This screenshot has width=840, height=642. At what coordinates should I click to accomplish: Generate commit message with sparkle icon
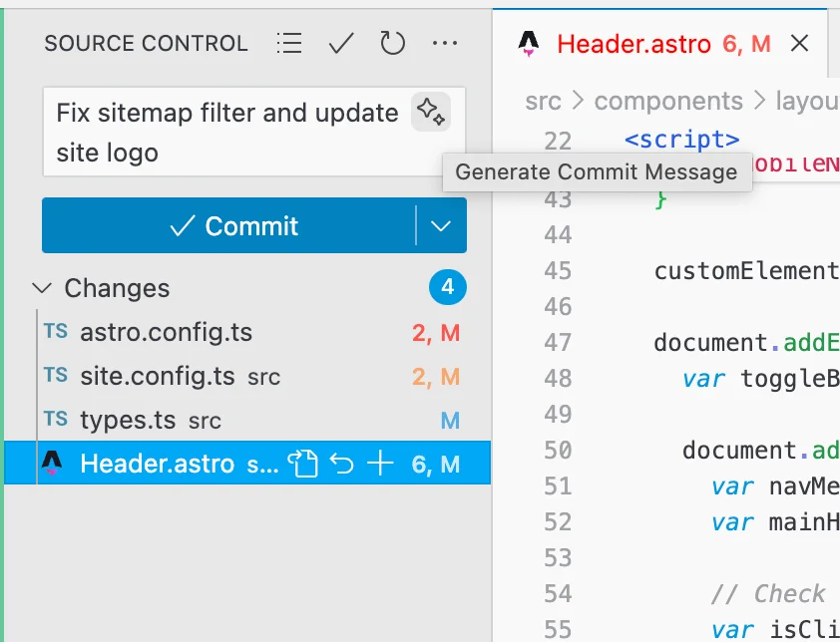click(431, 113)
